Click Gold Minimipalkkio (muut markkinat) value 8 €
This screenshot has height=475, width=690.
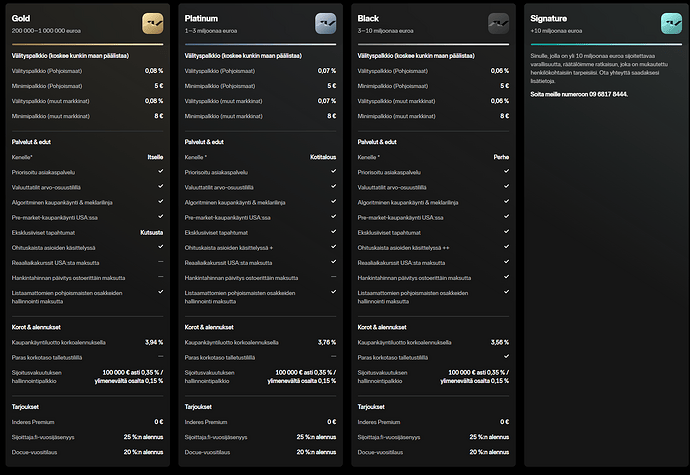[159, 116]
